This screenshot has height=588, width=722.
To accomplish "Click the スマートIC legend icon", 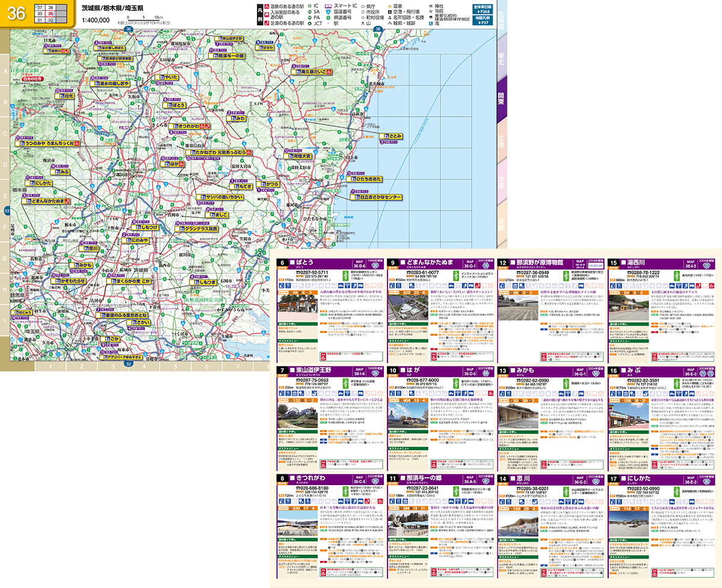I will 328,5.
